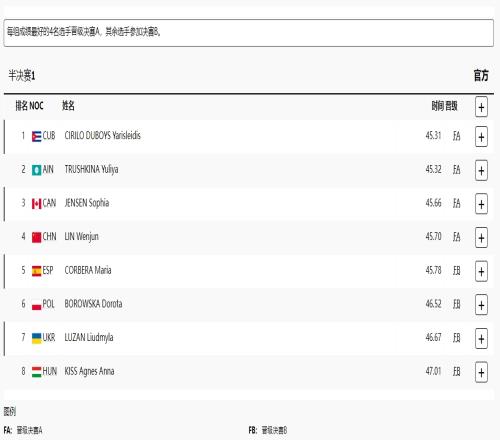This screenshot has height=440, width=500.
Task: Expand details for JENSEN Sophia
Action: [481, 204]
